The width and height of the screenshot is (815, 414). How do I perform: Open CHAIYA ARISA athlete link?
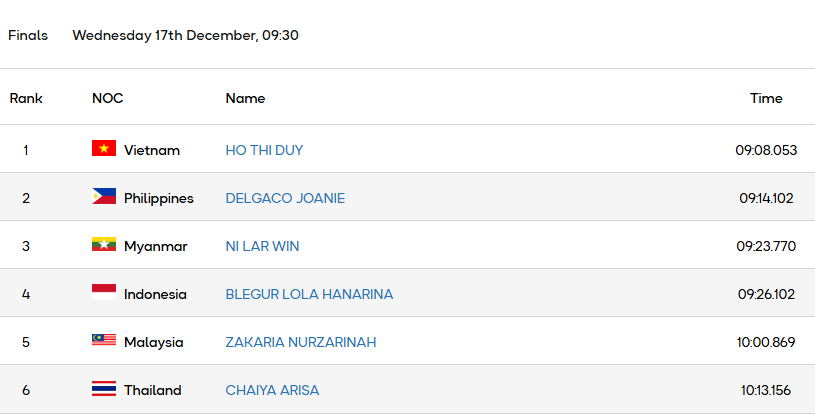click(272, 390)
